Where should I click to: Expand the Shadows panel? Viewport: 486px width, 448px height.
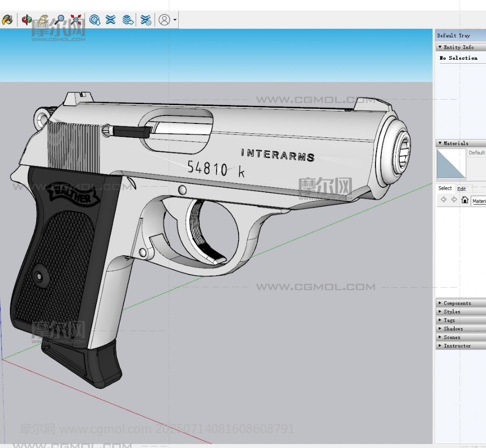pyautogui.click(x=461, y=329)
